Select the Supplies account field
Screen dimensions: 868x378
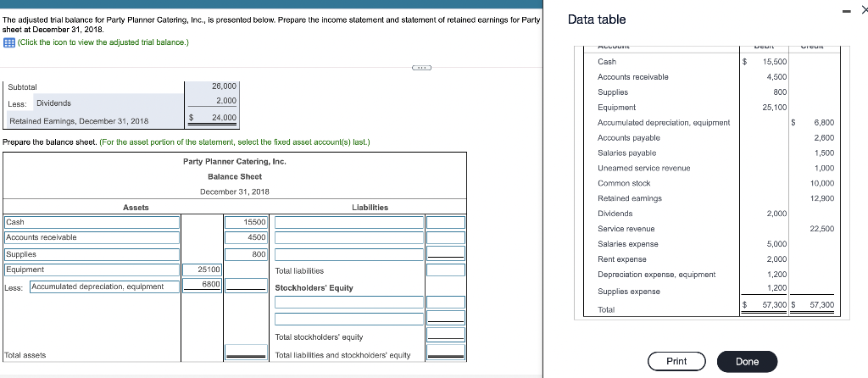(x=92, y=254)
